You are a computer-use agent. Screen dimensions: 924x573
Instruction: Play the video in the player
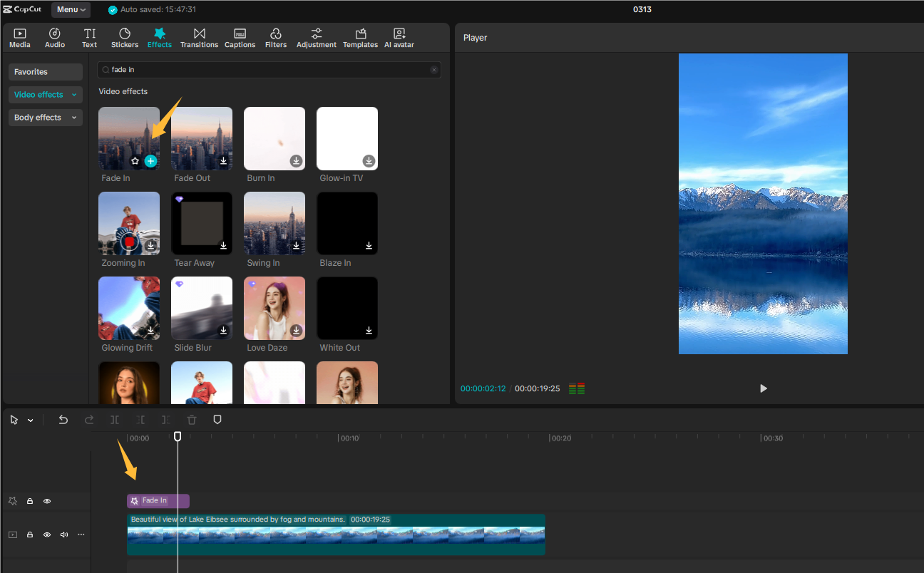763,388
